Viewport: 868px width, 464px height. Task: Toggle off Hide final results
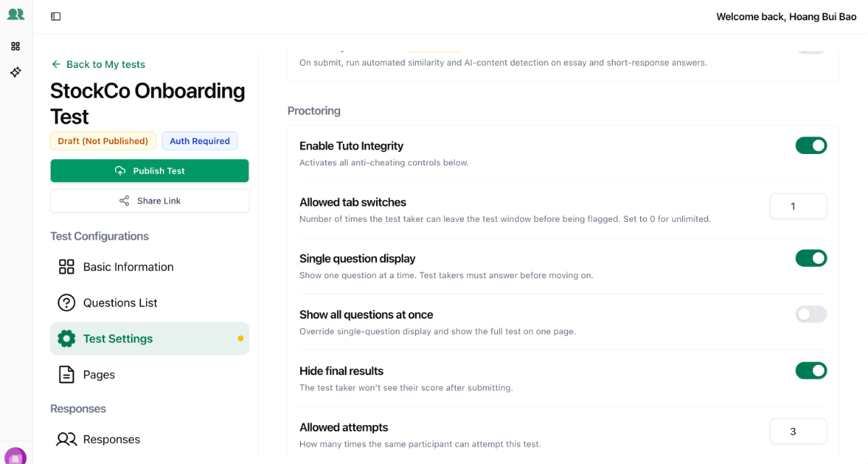(x=811, y=371)
